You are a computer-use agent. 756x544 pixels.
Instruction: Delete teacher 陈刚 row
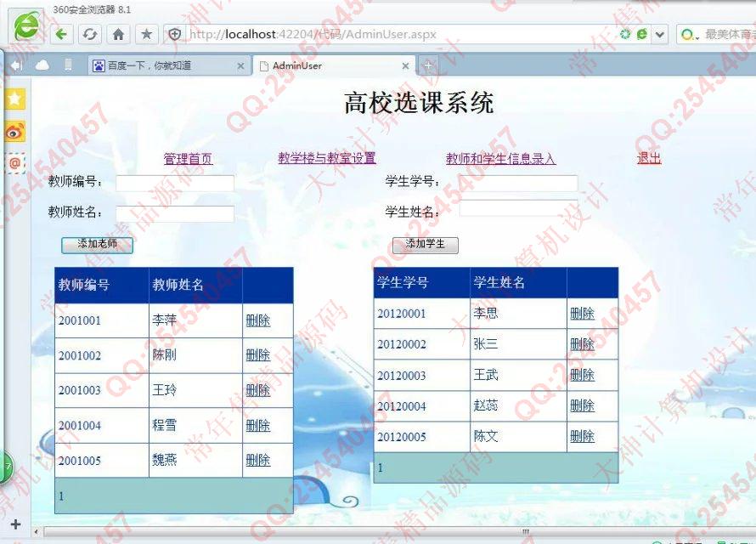coord(258,355)
